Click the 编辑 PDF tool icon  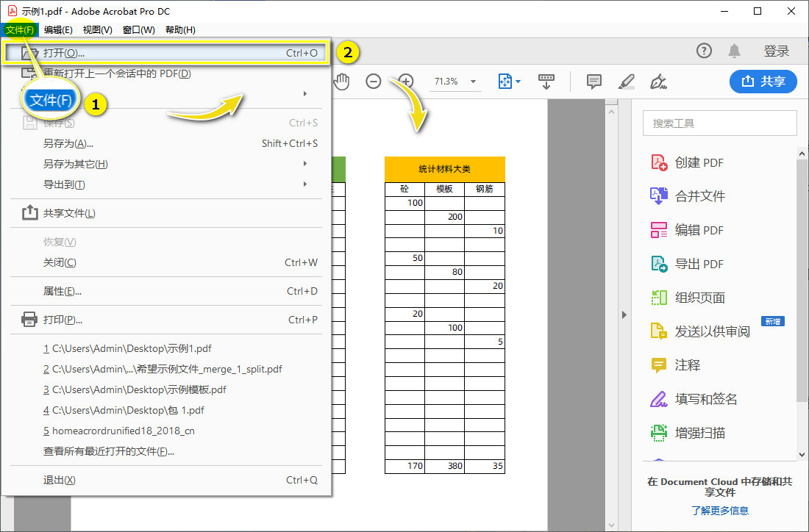pos(659,230)
